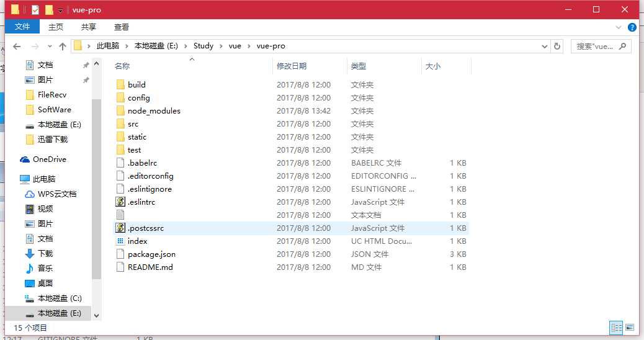Open 本地磁盘 (C:) in sidebar
Image resolution: width=644 pixels, height=340 pixels.
pyautogui.click(x=53, y=298)
